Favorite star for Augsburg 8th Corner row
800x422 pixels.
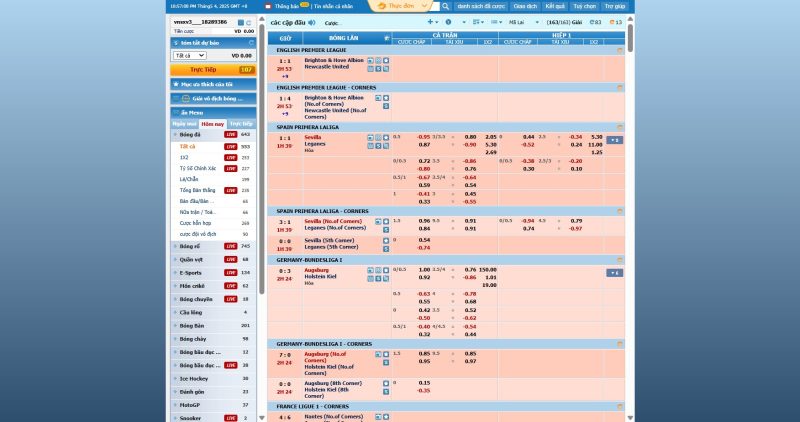click(x=386, y=383)
